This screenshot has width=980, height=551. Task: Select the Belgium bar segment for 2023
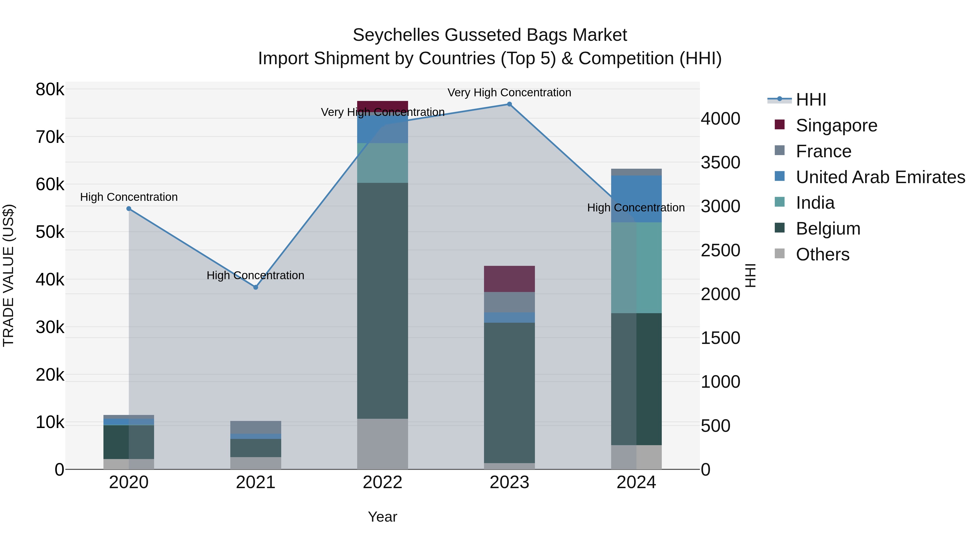(x=509, y=393)
